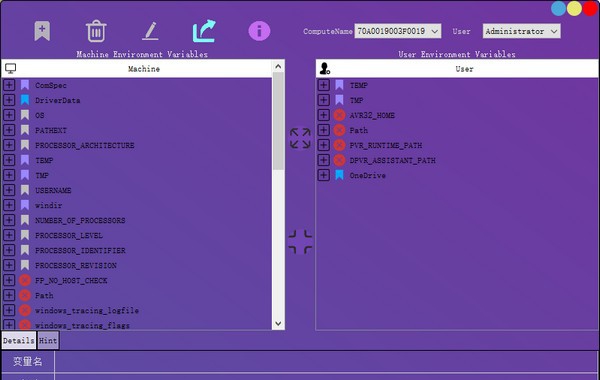Click the pencil edit icon
This screenshot has height=380, width=600.
coord(150,31)
